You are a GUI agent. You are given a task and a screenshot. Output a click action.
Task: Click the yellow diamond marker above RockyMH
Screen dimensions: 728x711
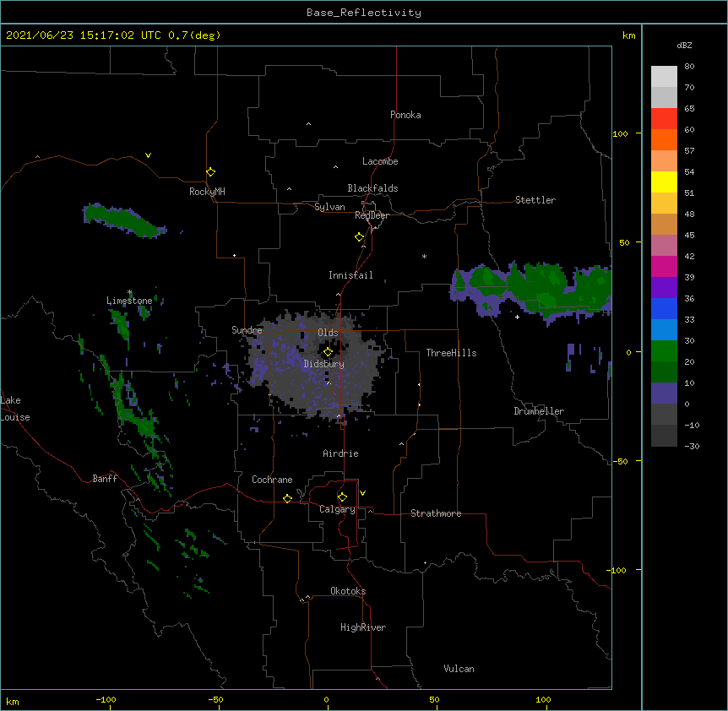pyautogui.click(x=210, y=172)
